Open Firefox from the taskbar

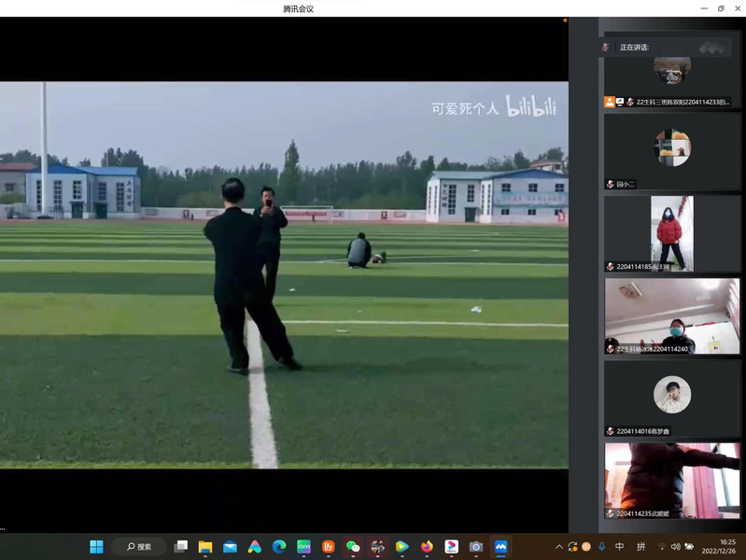coord(427,546)
